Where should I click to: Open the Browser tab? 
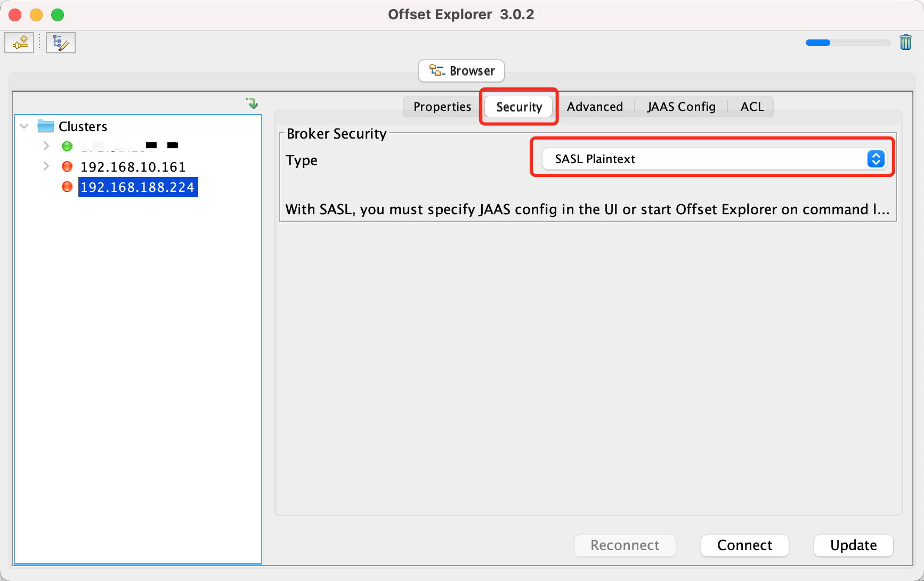click(x=461, y=71)
